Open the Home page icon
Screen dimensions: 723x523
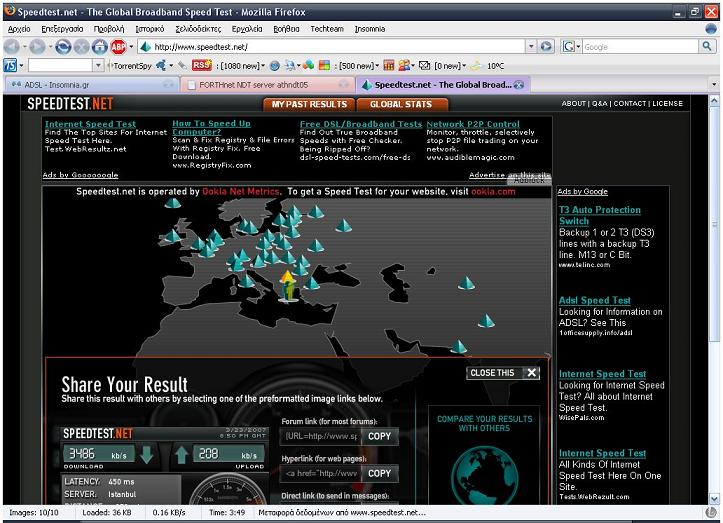(99, 47)
